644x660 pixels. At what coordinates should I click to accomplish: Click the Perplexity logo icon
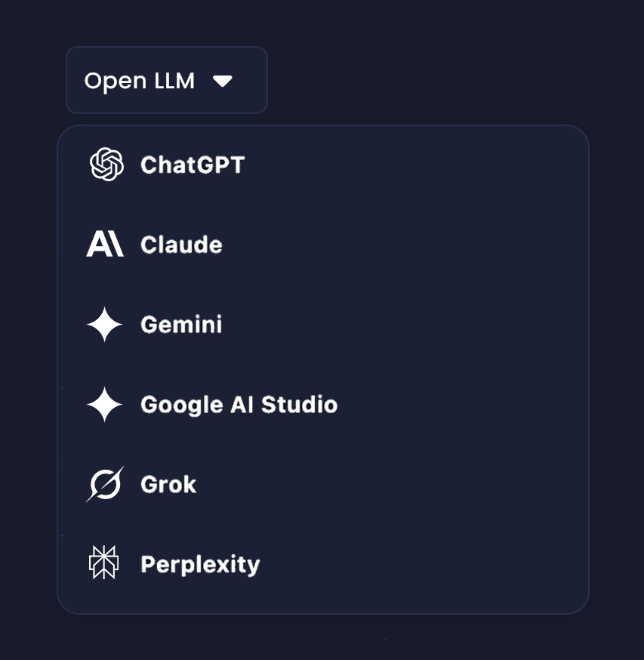point(104,563)
